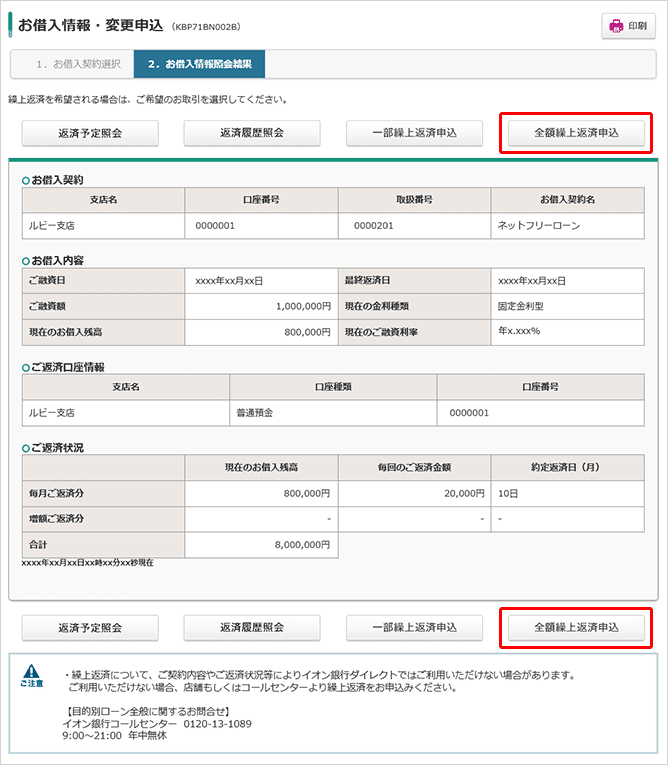Click ルビー支店 in the ご返済口座情報 table
The image size is (668, 765).
(51, 413)
